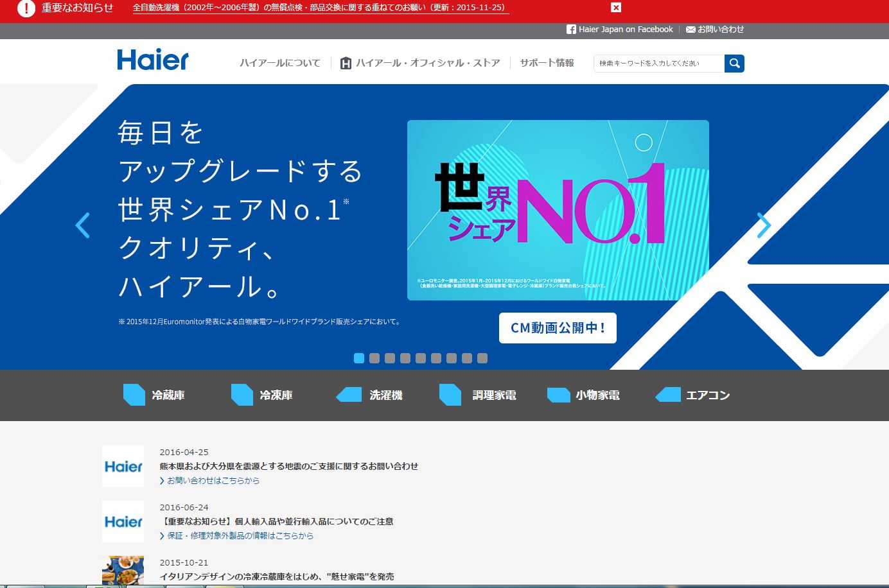Screen dimensions: 889x588
Task: Open 個人輸入品や並行輸入品 notice headline
Action: pos(277,521)
